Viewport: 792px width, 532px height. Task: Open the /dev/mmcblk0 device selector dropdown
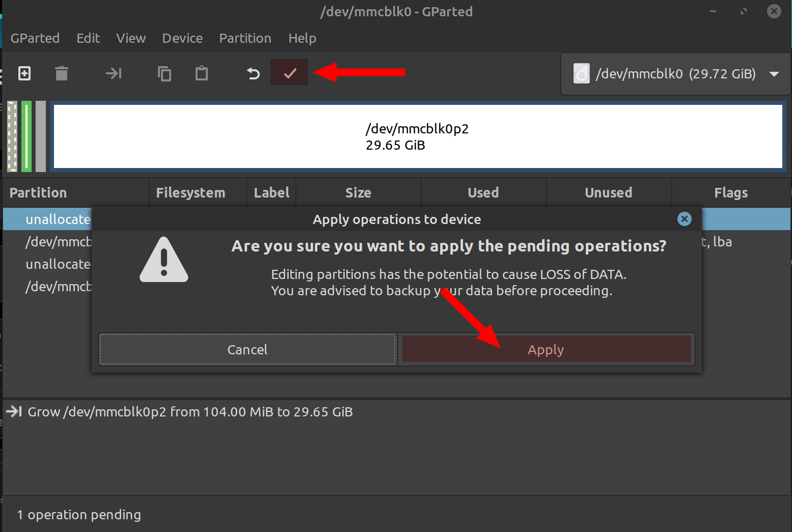(x=676, y=74)
